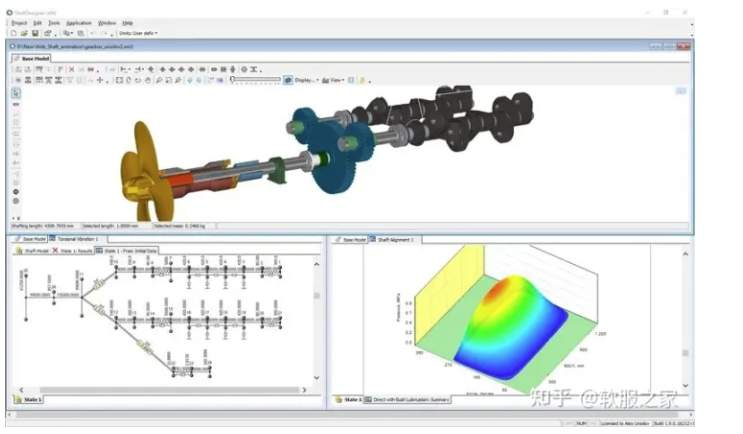Image resolution: width=743 pixels, height=434 pixels.
Task: Click the Shafting length status bar entry
Action: pyautogui.click(x=43, y=226)
